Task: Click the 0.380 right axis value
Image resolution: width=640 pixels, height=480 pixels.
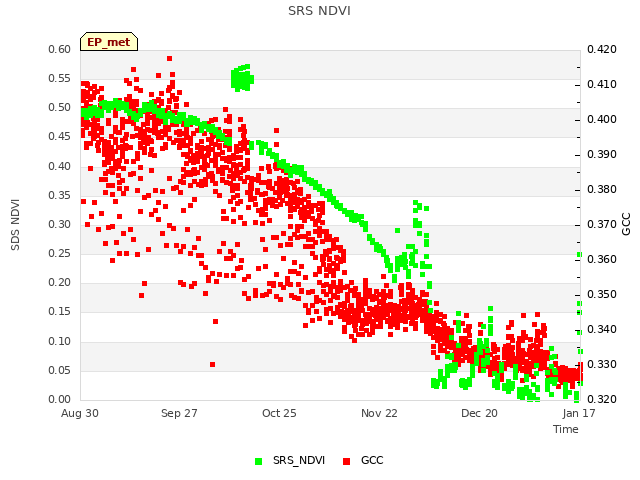Action: point(602,189)
